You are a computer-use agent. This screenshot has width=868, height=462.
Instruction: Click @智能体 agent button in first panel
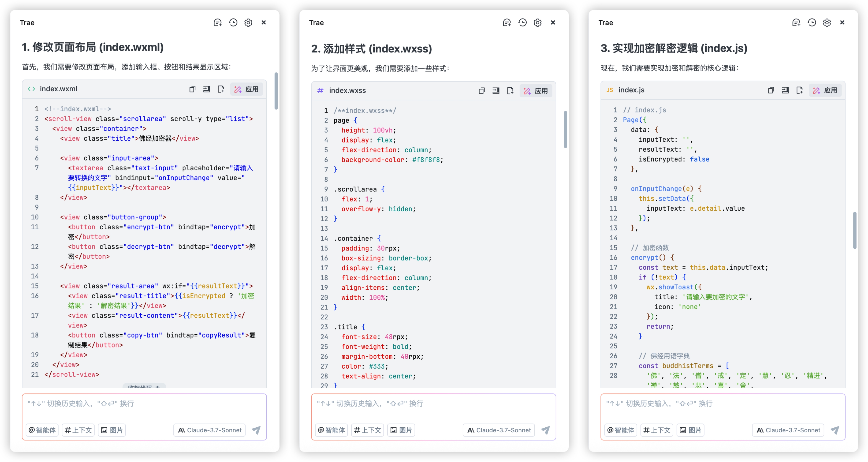point(42,430)
